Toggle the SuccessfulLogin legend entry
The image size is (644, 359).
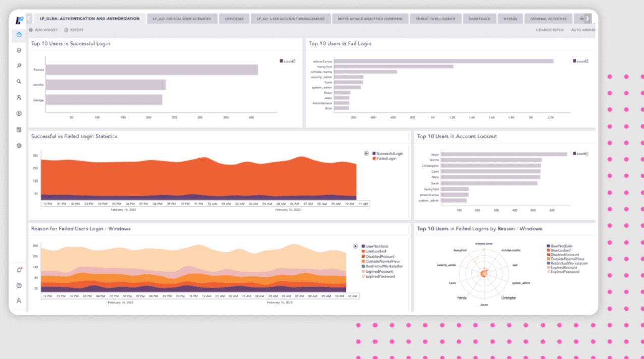point(390,153)
